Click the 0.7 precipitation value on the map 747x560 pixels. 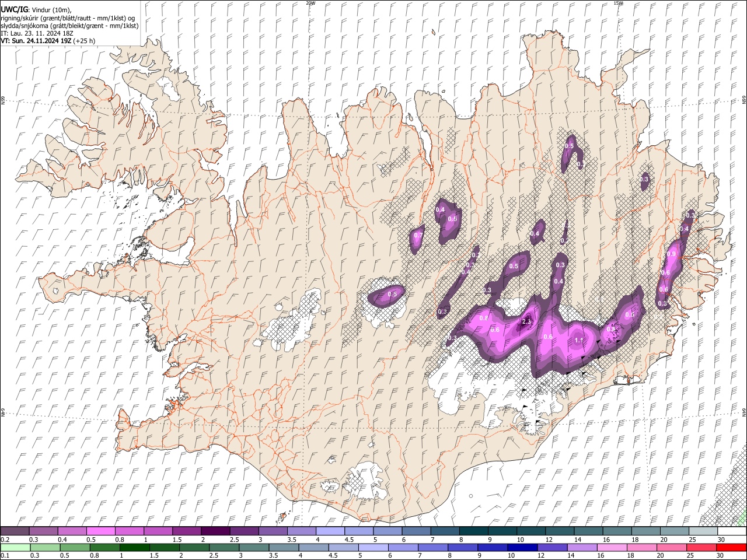click(418, 236)
